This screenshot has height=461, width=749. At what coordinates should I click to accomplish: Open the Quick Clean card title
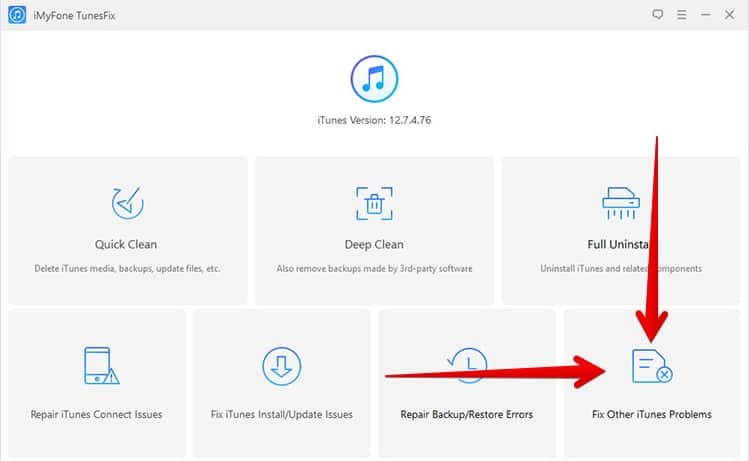point(126,244)
